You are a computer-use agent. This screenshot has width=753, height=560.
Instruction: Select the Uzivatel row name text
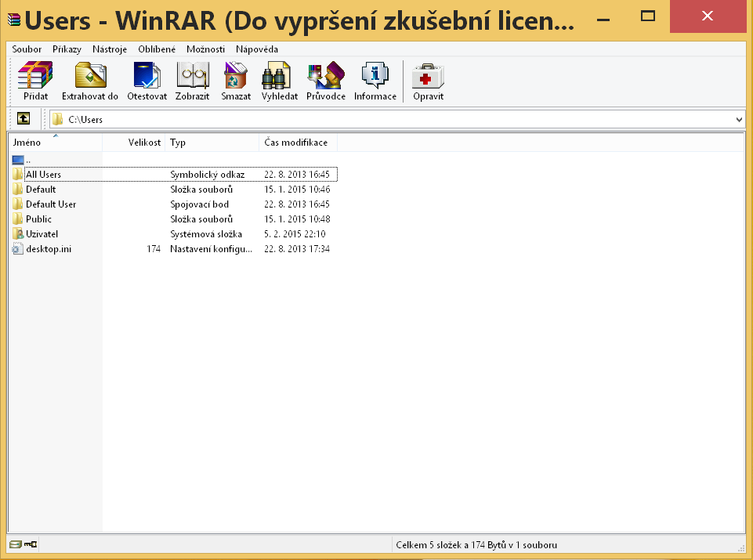[x=42, y=233]
